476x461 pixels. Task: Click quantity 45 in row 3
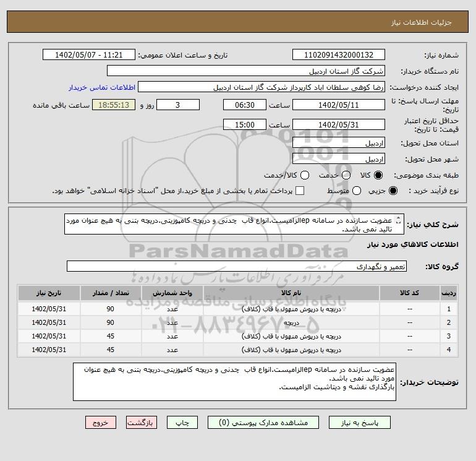(x=111, y=336)
